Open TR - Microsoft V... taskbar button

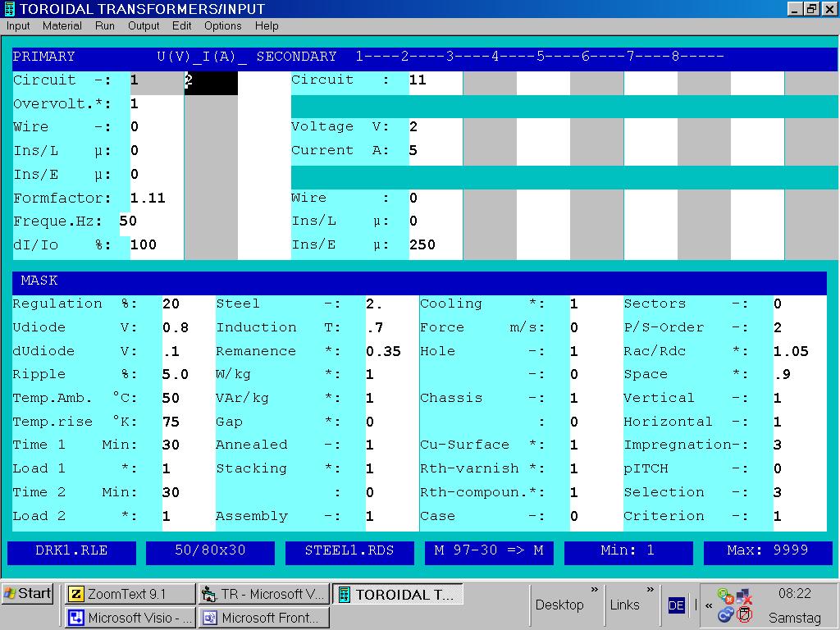pyautogui.click(x=263, y=594)
